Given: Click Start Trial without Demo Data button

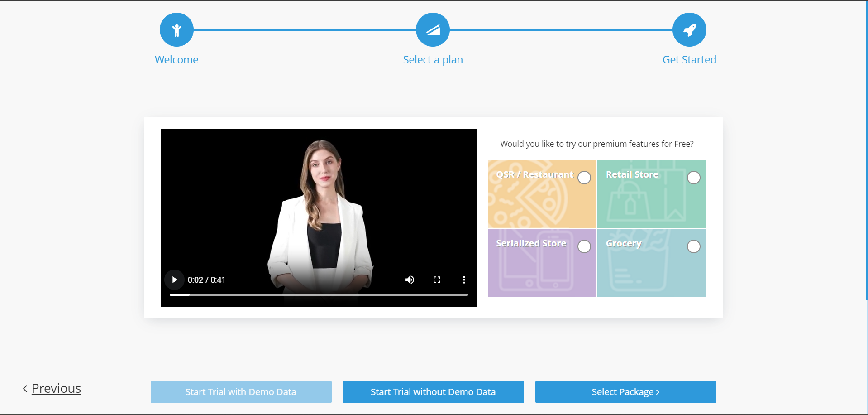Looking at the screenshot, I should coord(434,392).
